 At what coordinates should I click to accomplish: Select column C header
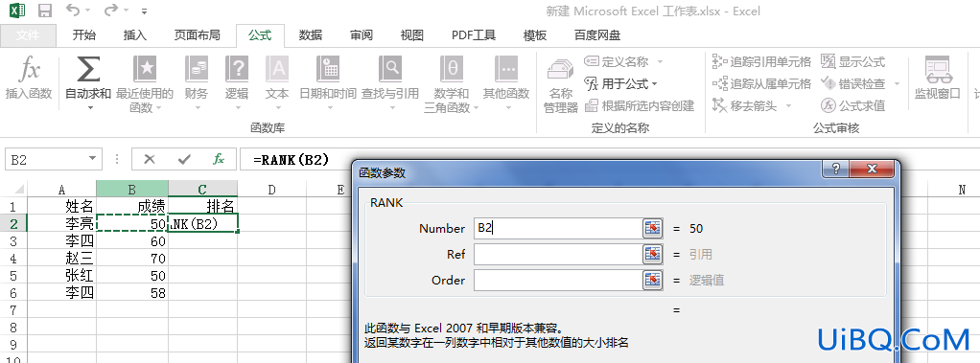coord(202,190)
